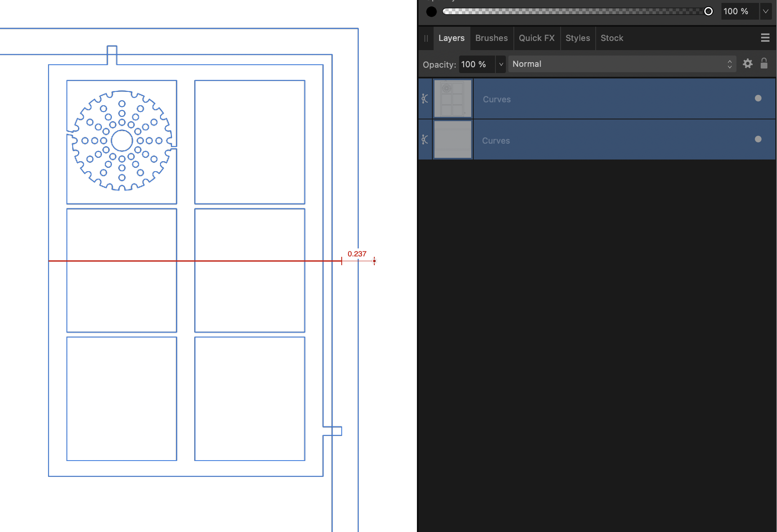The image size is (777, 532).
Task: Select the Styles tab
Action: click(578, 38)
